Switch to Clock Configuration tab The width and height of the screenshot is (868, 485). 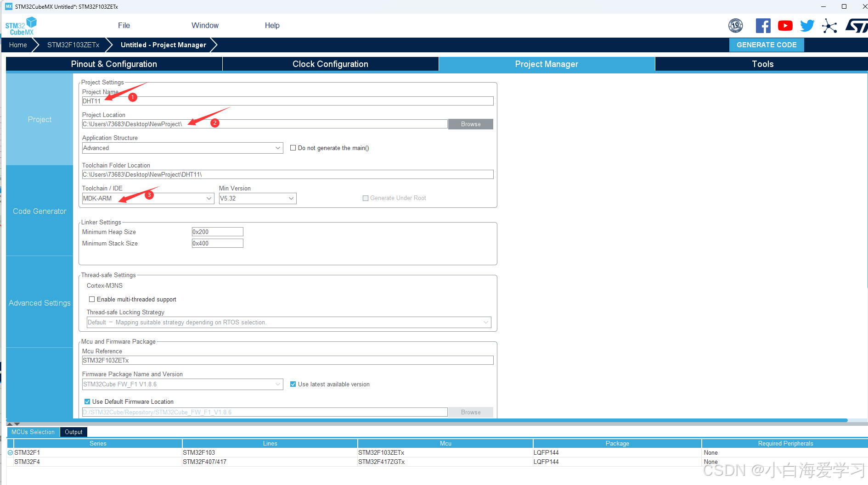(x=330, y=64)
